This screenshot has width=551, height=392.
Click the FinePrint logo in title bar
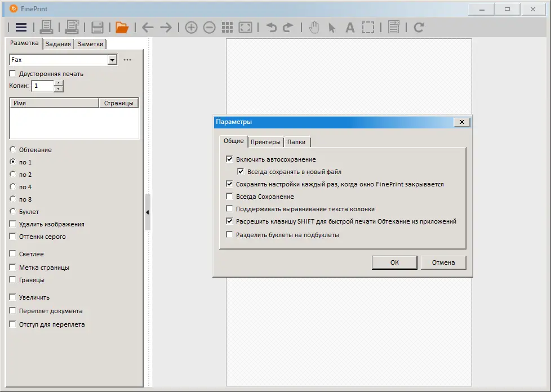tap(14, 9)
